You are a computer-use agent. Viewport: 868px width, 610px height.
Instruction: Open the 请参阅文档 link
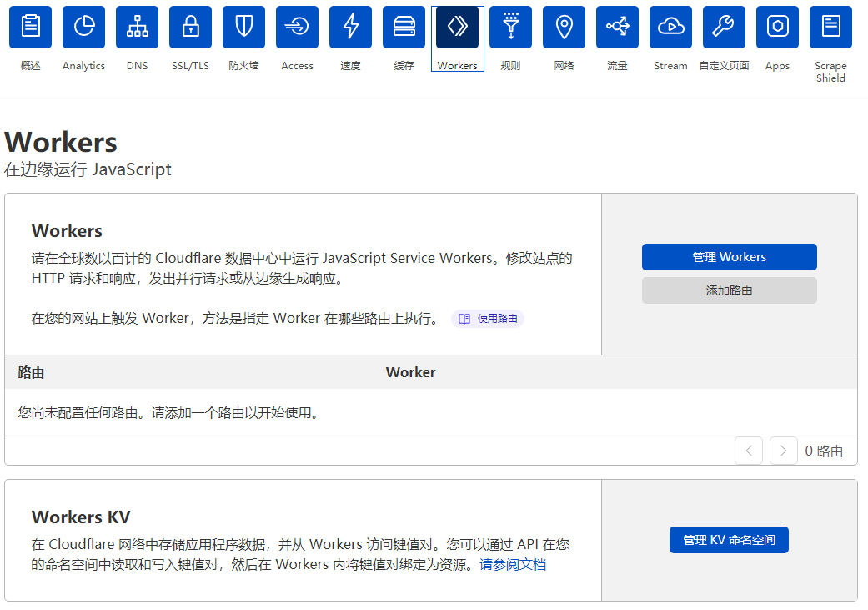[513, 565]
